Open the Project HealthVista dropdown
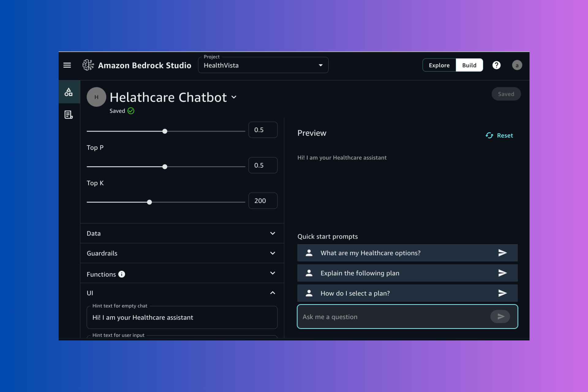This screenshot has width=588, height=392. pyautogui.click(x=263, y=65)
